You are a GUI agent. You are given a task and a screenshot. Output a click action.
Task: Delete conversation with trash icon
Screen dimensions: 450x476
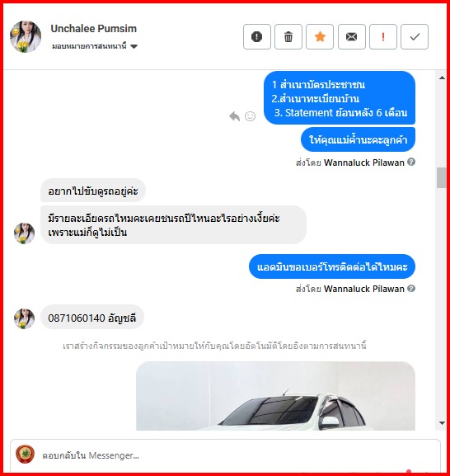(x=288, y=37)
